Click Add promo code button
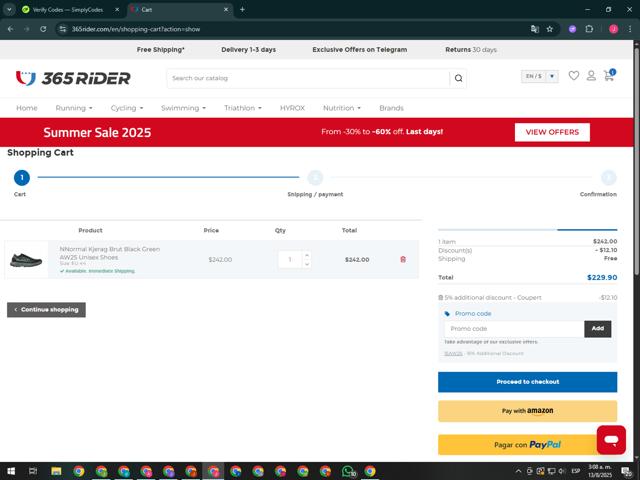Viewport: 640px width, 480px height. click(x=598, y=329)
